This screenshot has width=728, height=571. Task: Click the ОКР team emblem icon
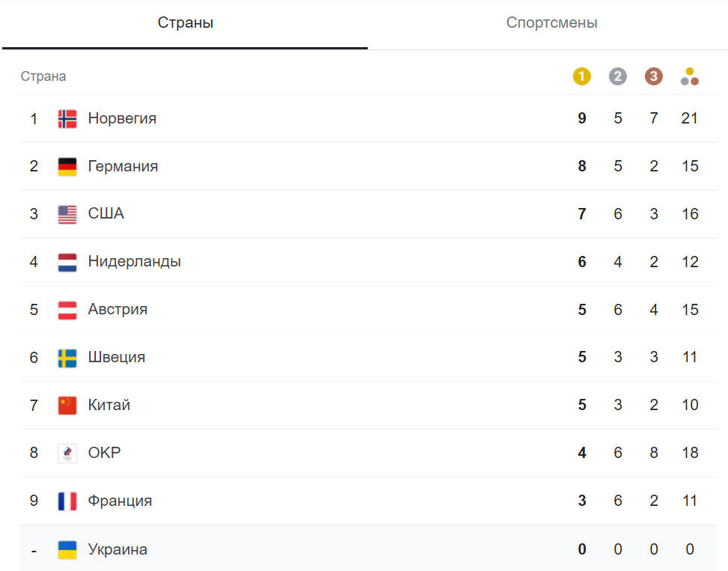tap(67, 454)
